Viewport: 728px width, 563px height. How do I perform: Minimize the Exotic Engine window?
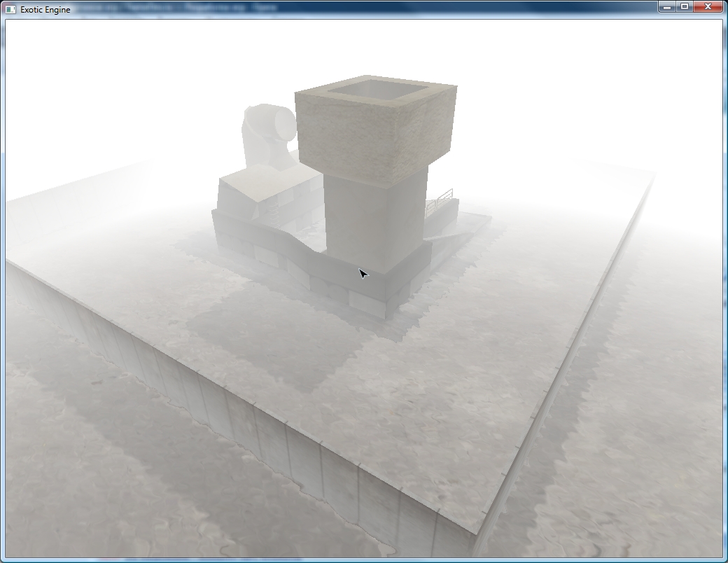click(666, 7)
